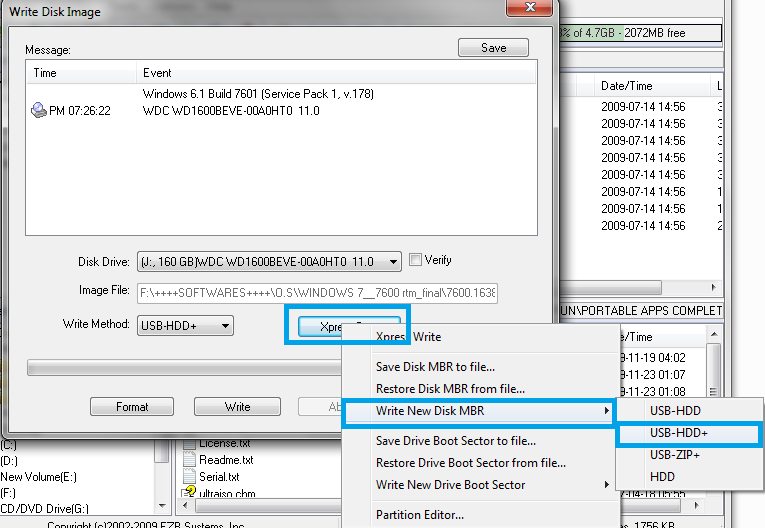765x528 pixels.
Task: Click the Xpress Boot button
Action: point(349,326)
